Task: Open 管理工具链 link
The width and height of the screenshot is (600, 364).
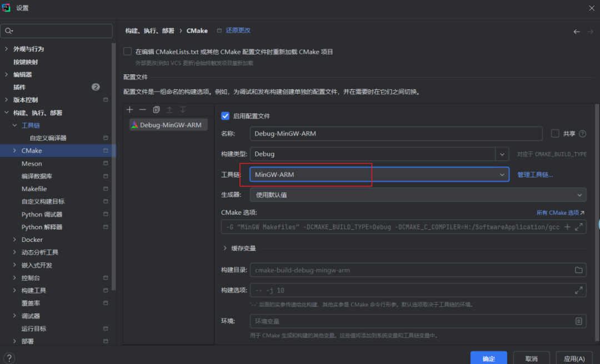Action: [535, 174]
